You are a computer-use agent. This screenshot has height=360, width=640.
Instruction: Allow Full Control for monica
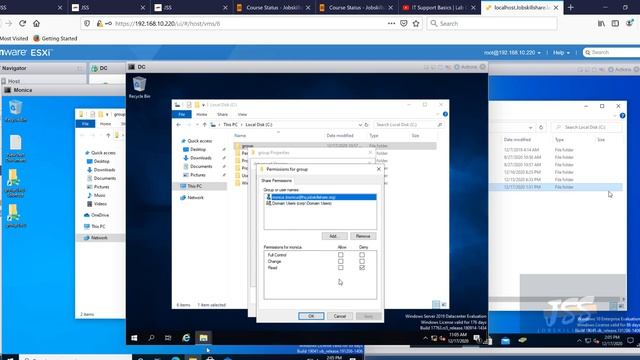(340, 255)
